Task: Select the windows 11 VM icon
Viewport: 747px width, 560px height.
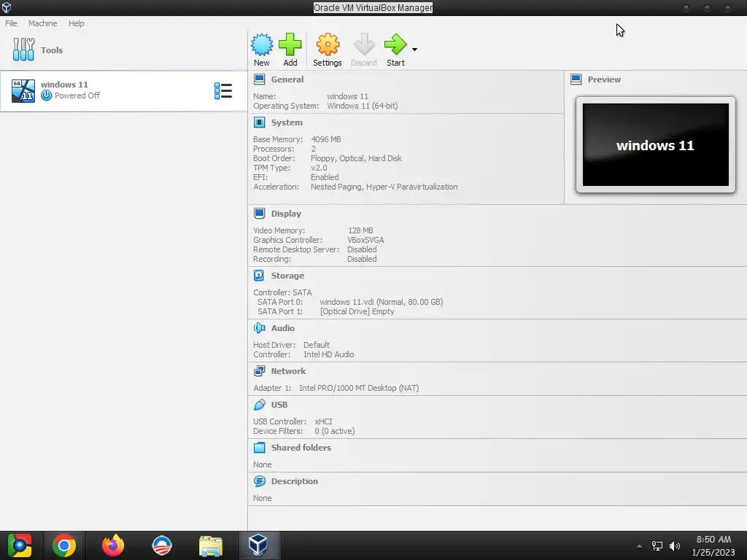Action: point(23,91)
